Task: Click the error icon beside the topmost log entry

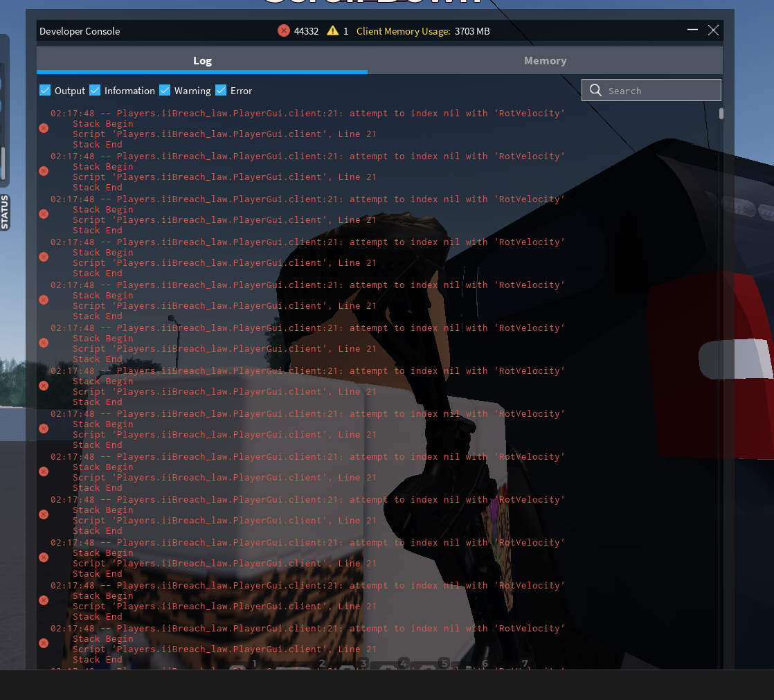Action: click(44, 128)
